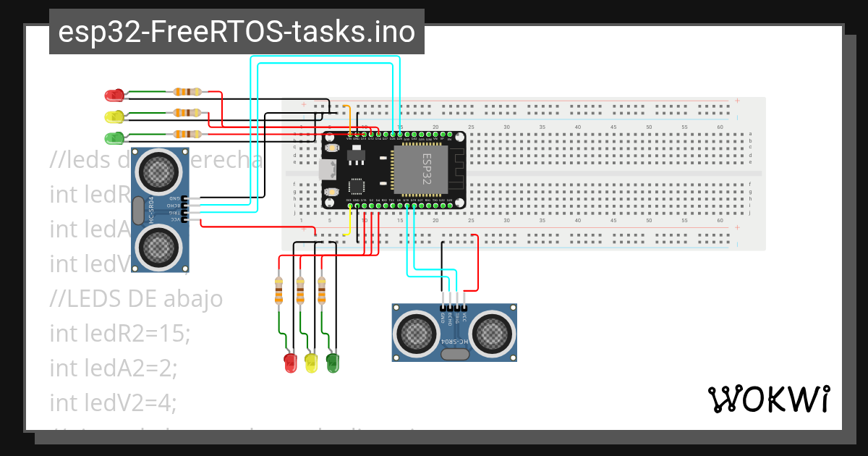The image size is (868, 456).
Task: Click the resistor wired to the top red LED
Action: pyautogui.click(x=187, y=93)
